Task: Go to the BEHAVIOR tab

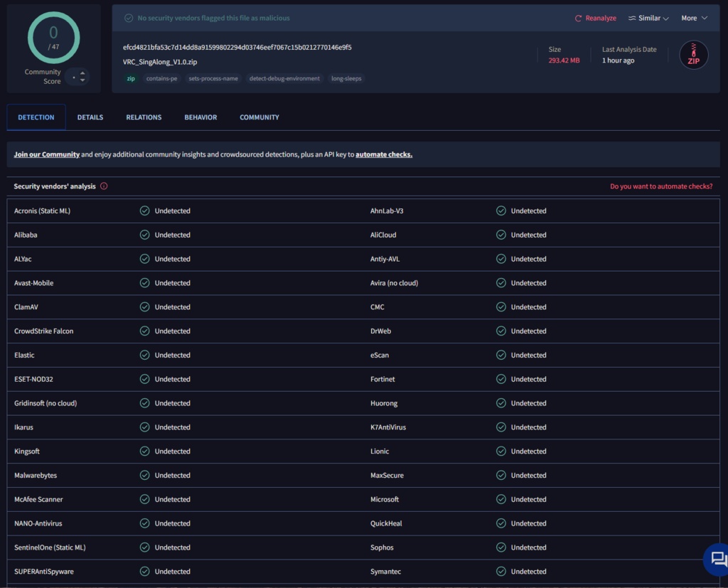Action: [200, 117]
